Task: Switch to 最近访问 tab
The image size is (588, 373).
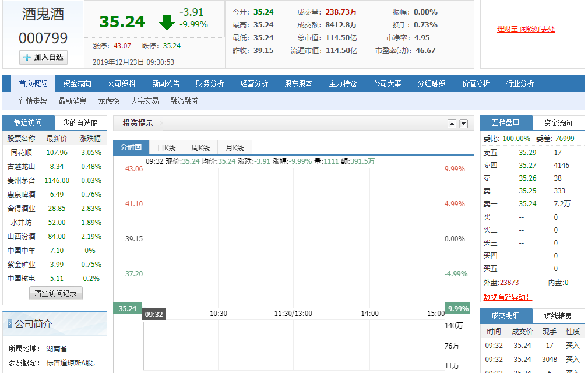Action: (x=28, y=123)
